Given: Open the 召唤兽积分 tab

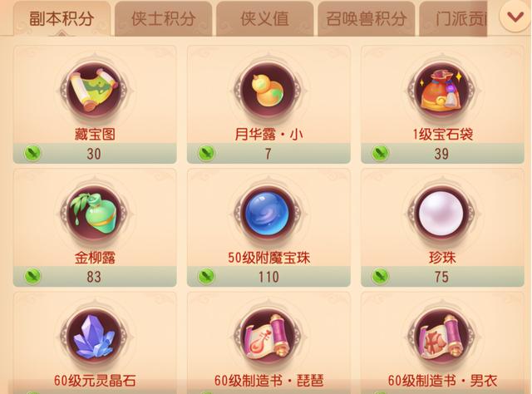Looking at the screenshot, I should [366, 18].
